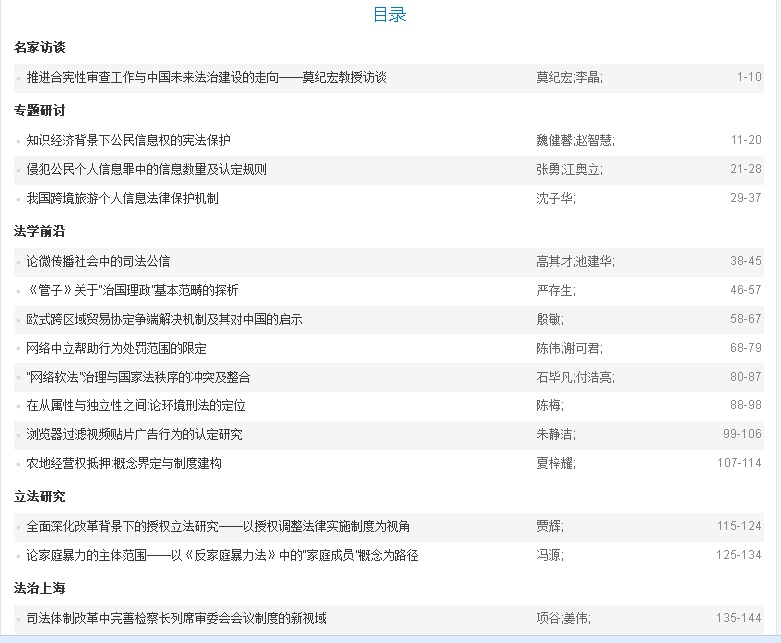The image size is (781, 643).
Task: Open the 全面深化改革背景下的授权立法研究 article
Action: coord(218,526)
